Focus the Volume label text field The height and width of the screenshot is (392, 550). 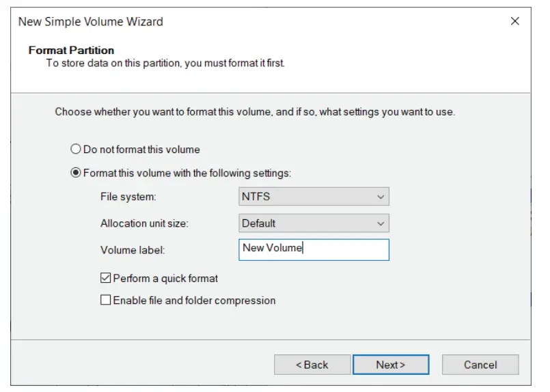click(x=314, y=249)
